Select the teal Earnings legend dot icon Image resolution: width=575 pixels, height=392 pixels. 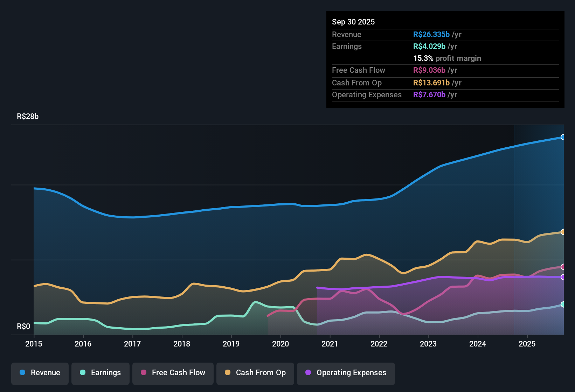click(x=83, y=373)
